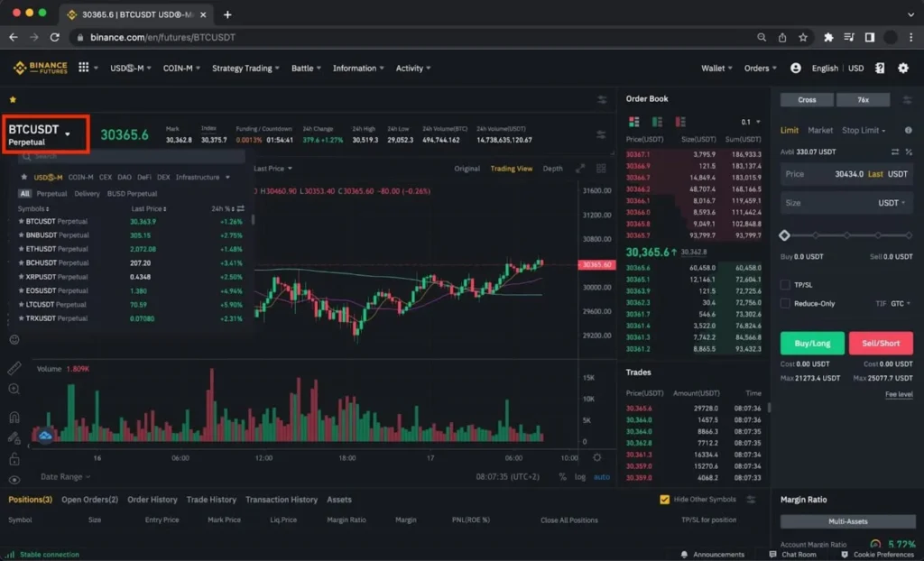924x561 pixels.
Task: Toggle the Hide Other Symbols checkbox
Action: coord(665,499)
